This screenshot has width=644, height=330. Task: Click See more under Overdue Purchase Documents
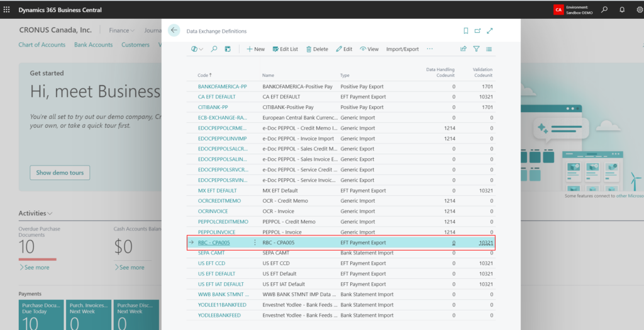34,268
